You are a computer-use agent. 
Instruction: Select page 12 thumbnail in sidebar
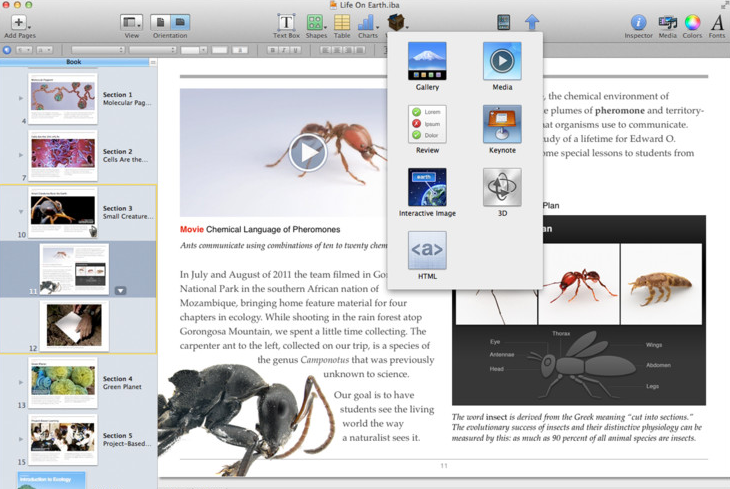point(74,325)
